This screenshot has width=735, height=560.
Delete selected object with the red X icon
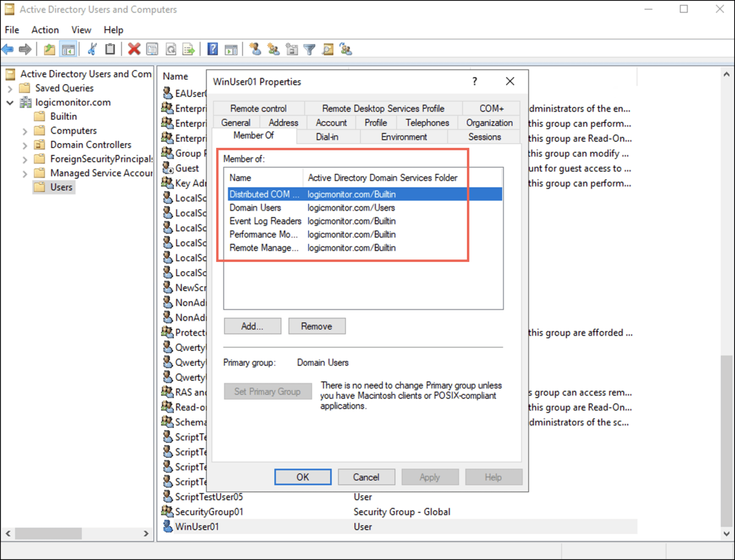134,48
